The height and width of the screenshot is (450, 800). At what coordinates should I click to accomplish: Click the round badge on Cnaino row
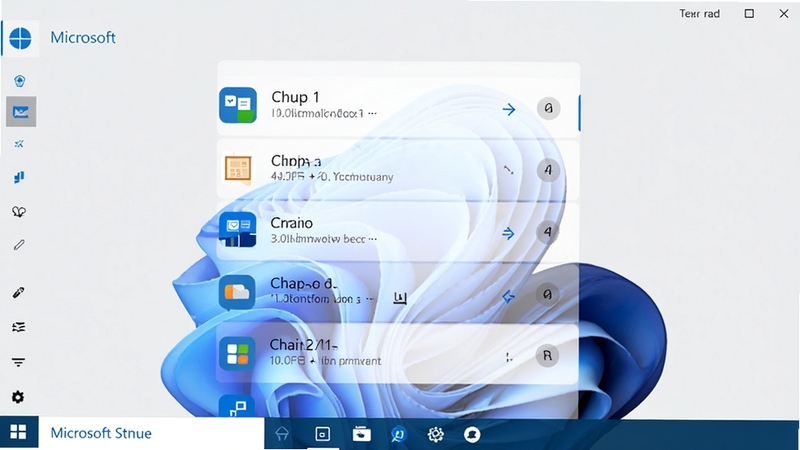click(547, 232)
